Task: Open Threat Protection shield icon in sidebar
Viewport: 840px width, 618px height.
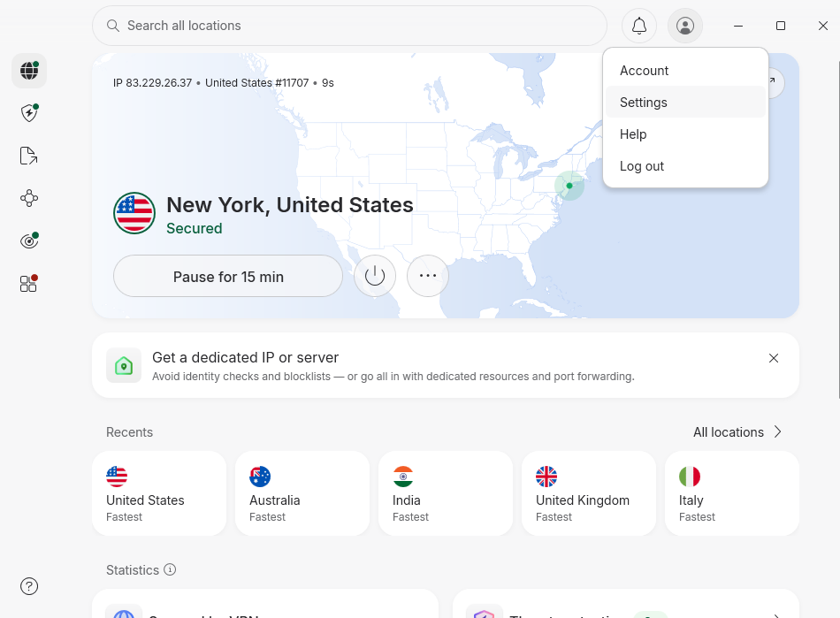Action: pyautogui.click(x=29, y=113)
